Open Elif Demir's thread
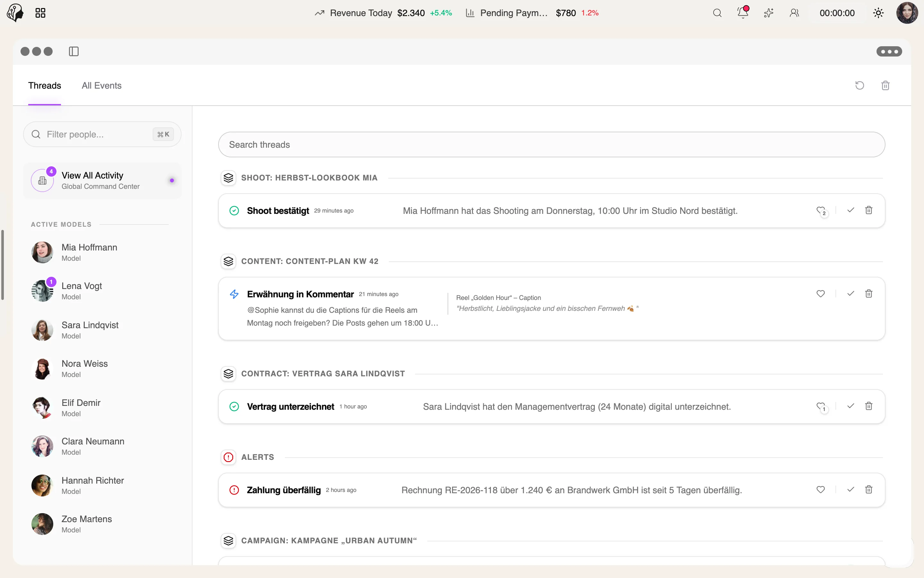This screenshot has height=578, width=924. coord(102,408)
